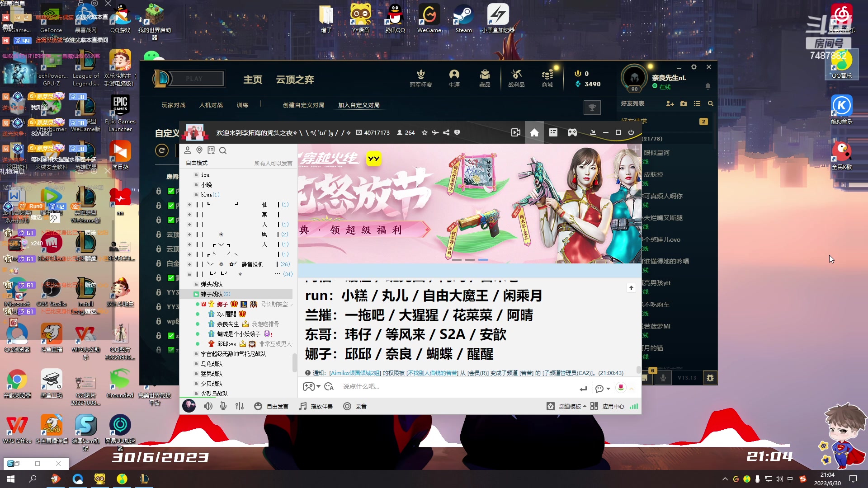Toggle the third green checkbox in LoL custom list
The width and height of the screenshot is (868, 488).
coord(171,220)
